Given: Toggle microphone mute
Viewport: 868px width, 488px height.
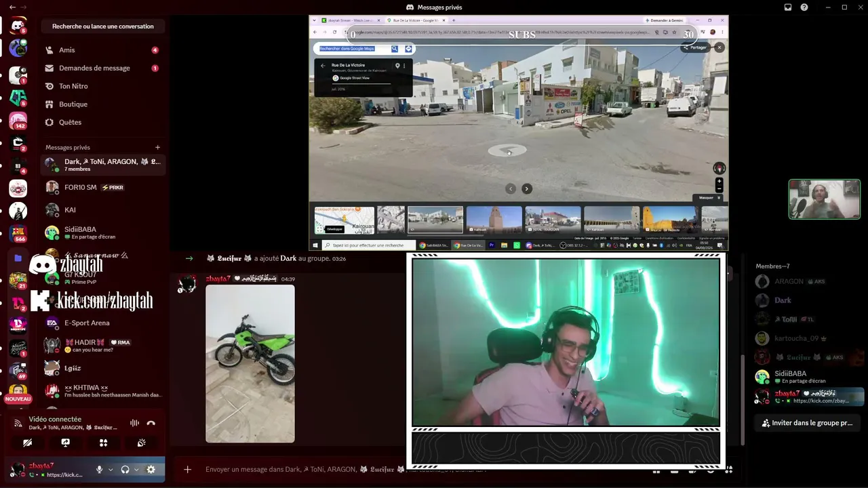Looking at the screenshot, I should pos(99,470).
